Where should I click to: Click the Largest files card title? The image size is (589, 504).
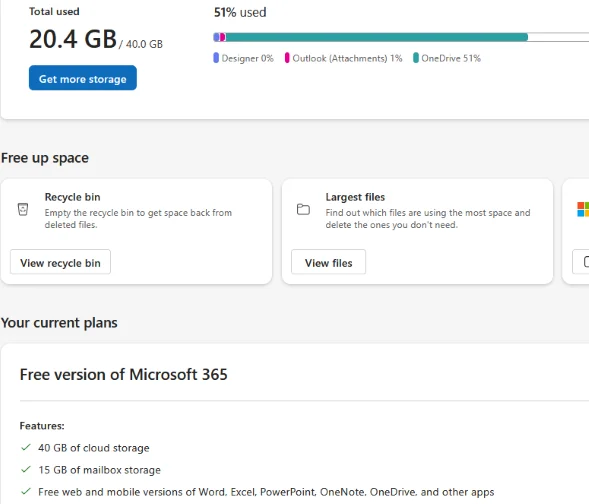(355, 197)
